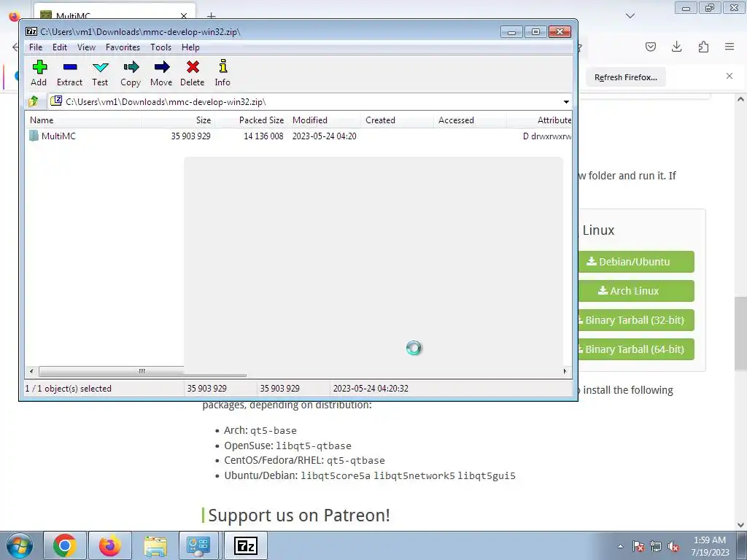Expand the Firefox list all tabs chevron
This screenshot has height=560, width=747.
point(630,16)
